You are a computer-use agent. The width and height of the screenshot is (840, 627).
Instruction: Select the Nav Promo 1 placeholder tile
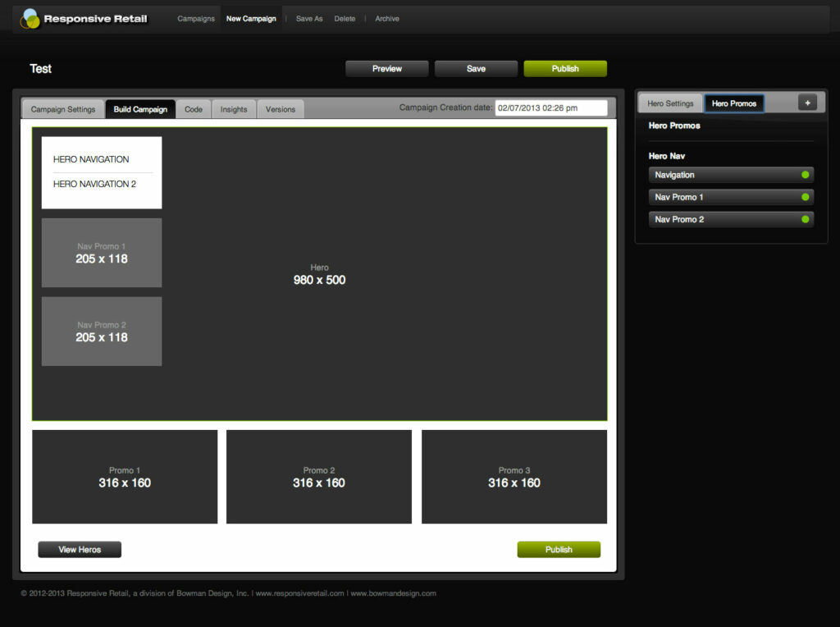tap(102, 253)
